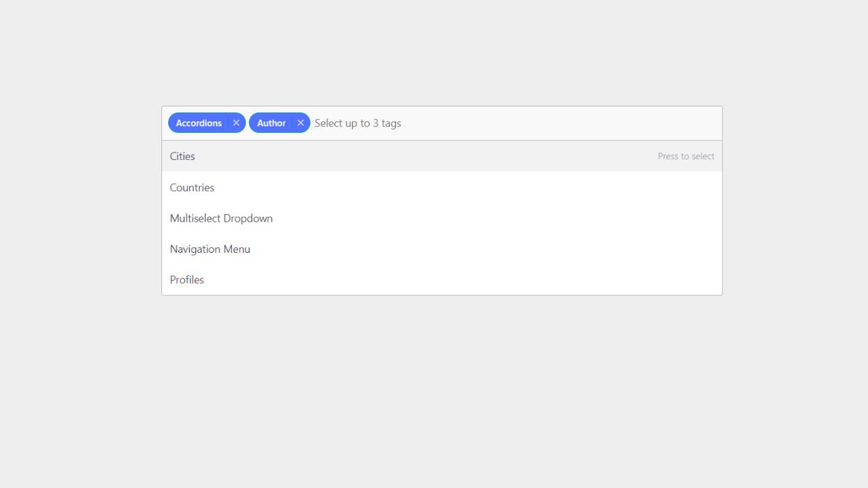Click the Select up to 3 tags placeholder
The image size is (868, 488).
[x=357, y=123]
